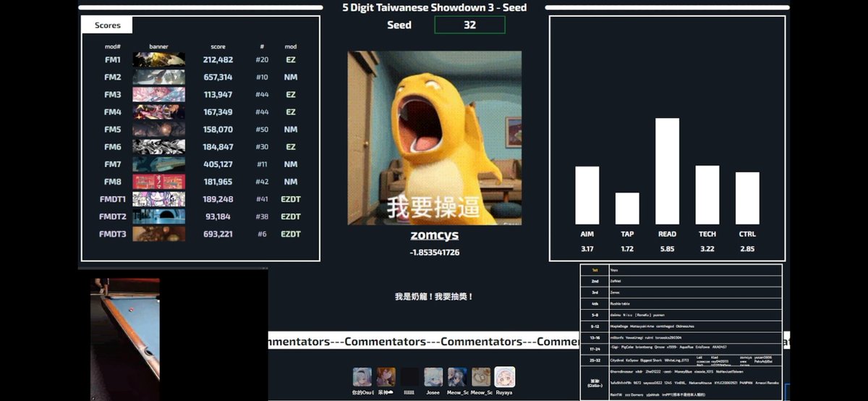Click the 1st place row in standings
Image resolution: width=868 pixels, height=401 pixels.
click(x=681, y=269)
